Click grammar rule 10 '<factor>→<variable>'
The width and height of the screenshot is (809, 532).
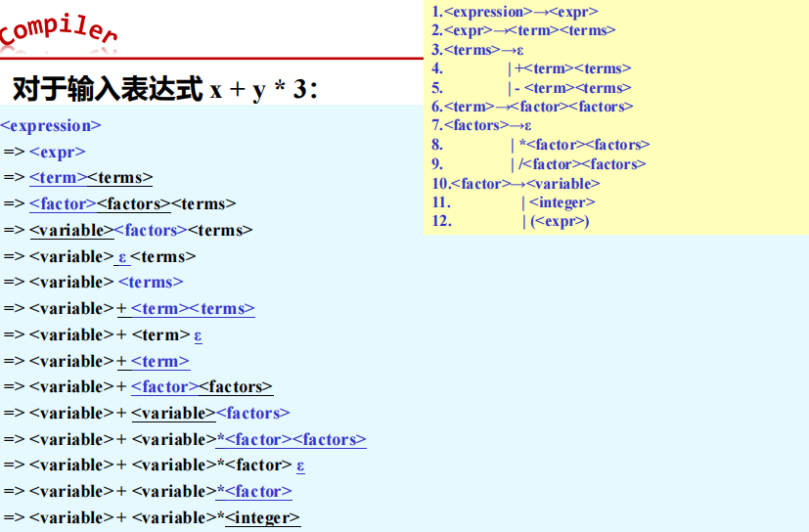(x=516, y=184)
